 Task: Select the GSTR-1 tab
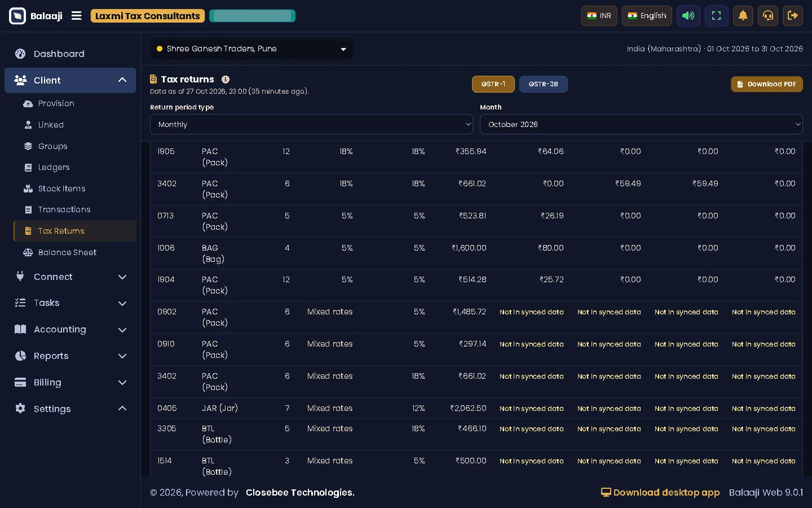[x=493, y=84]
